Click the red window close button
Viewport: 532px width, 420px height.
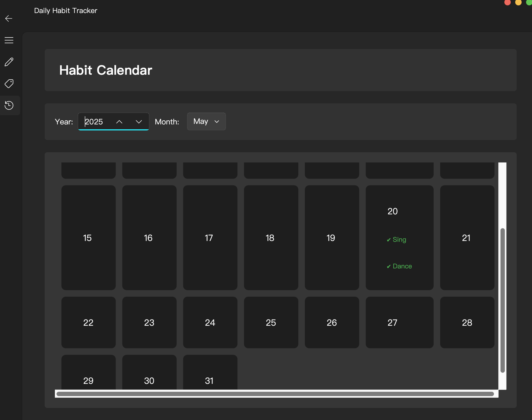coord(507,2)
